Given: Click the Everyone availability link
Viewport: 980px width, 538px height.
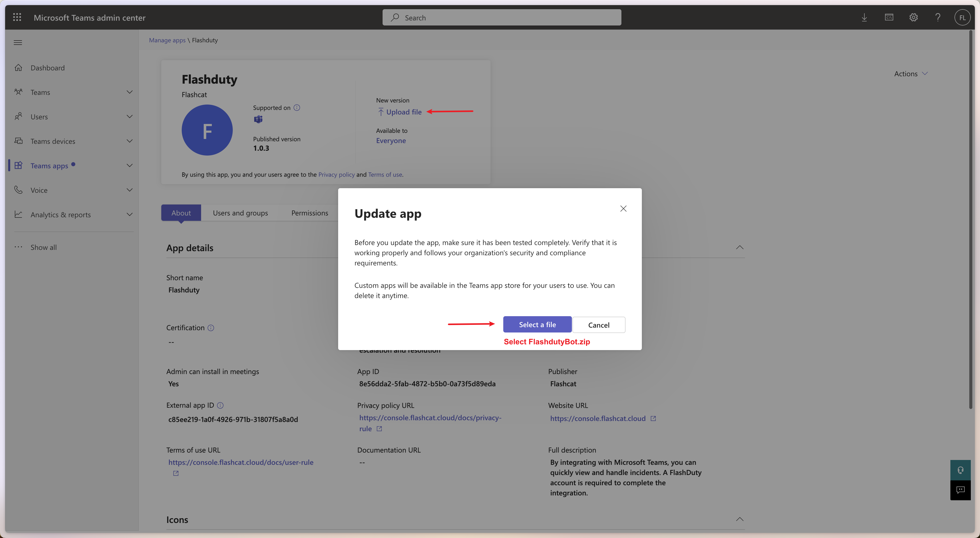Looking at the screenshot, I should (x=391, y=141).
